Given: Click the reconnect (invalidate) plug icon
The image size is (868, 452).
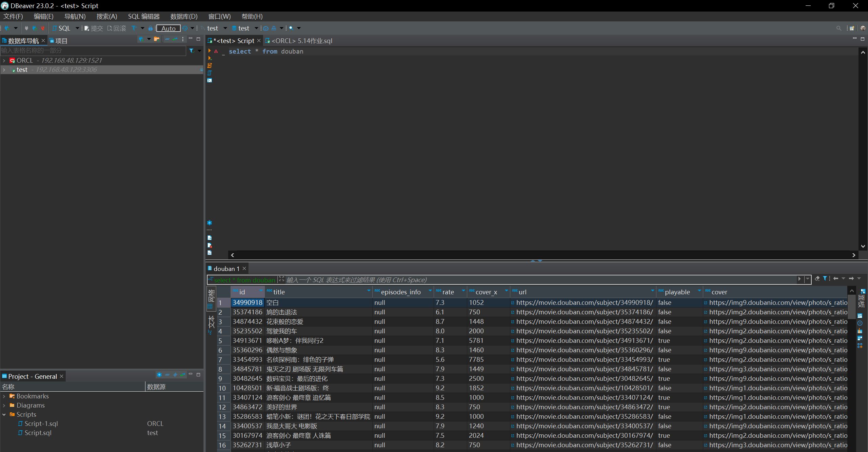Looking at the screenshot, I should pyautogui.click(x=34, y=28).
